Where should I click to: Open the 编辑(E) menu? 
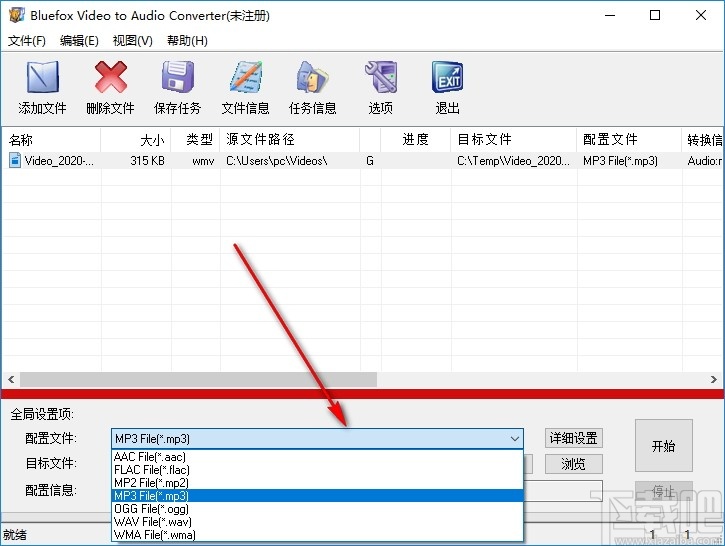pos(79,41)
